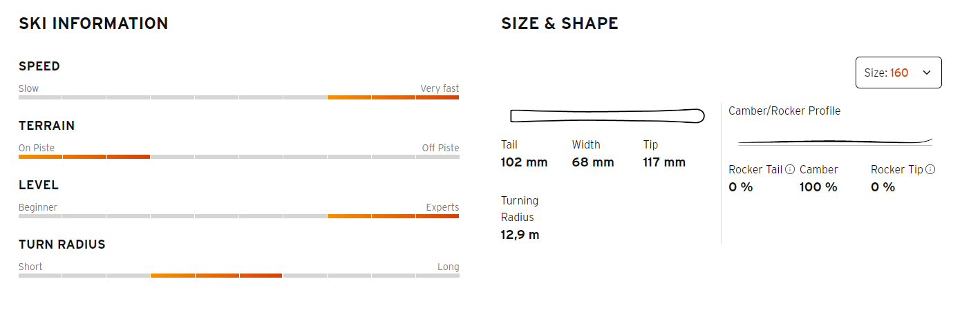Image resolution: width=980 pixels, height=335 pixels.
Task: Click the Turning Radius 12,9 m value
Action: (x=520, y=235)
